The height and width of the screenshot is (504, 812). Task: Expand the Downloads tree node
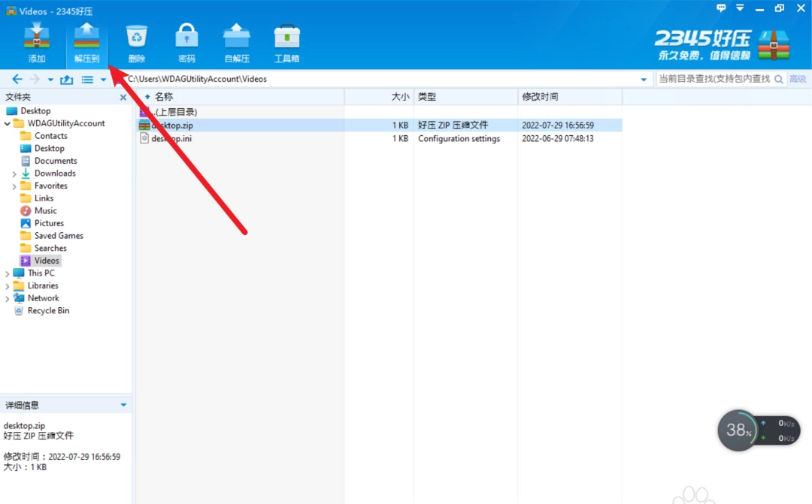[14, 174]
